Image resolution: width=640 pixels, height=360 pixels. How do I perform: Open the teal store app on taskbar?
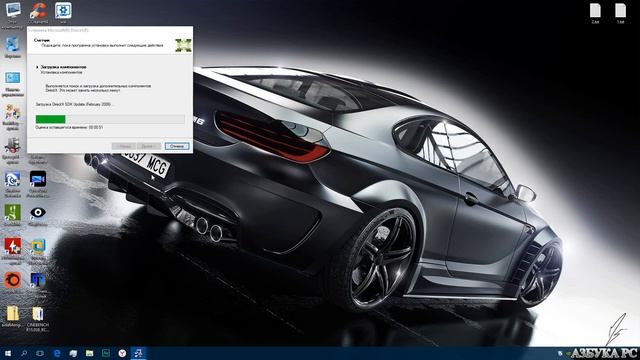coord(106,353)
